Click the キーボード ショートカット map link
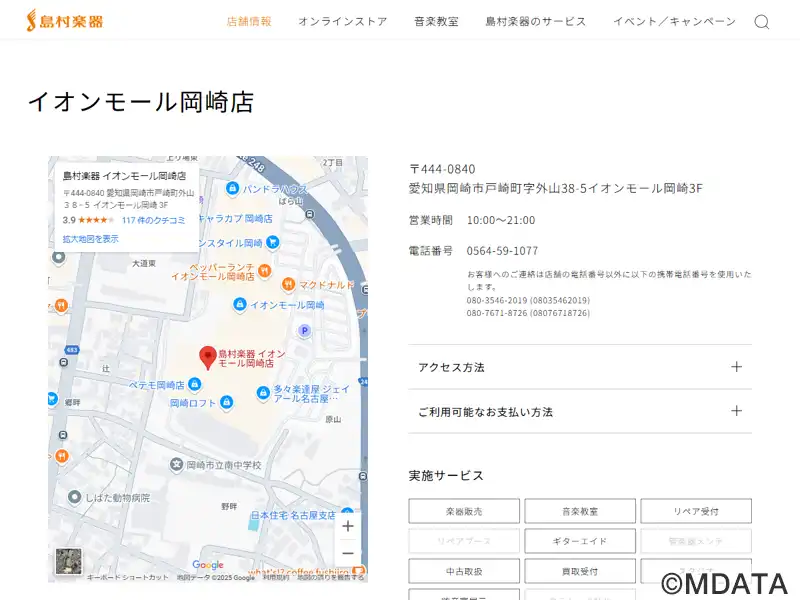 pyautogui.click(x=127, y=577)
